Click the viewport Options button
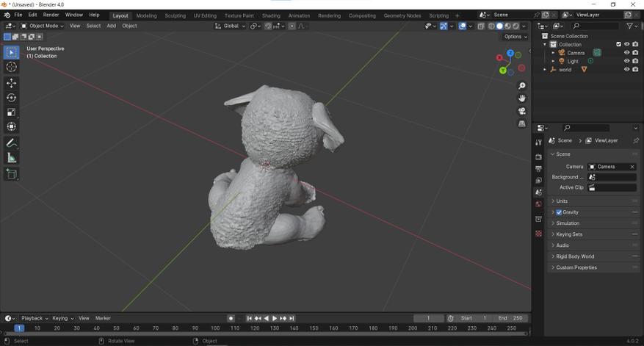 (515, 37)
